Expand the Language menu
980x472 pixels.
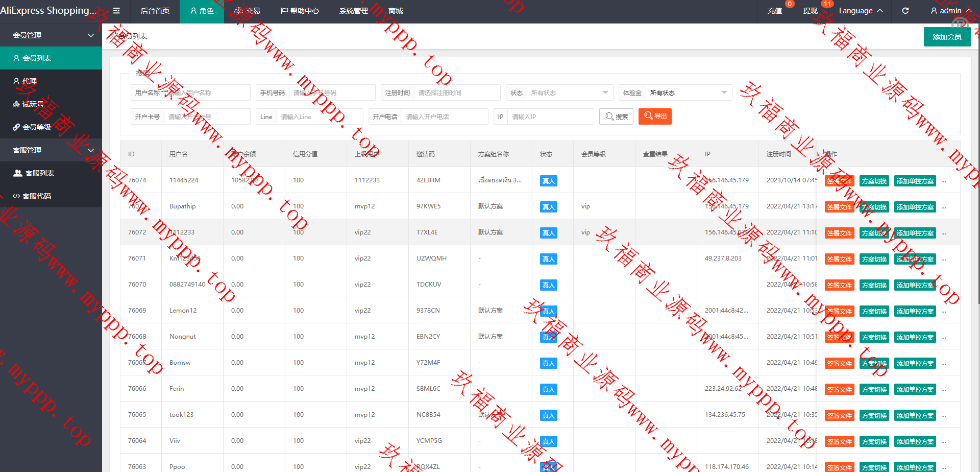pyautogui.click(x=861, y=11)
